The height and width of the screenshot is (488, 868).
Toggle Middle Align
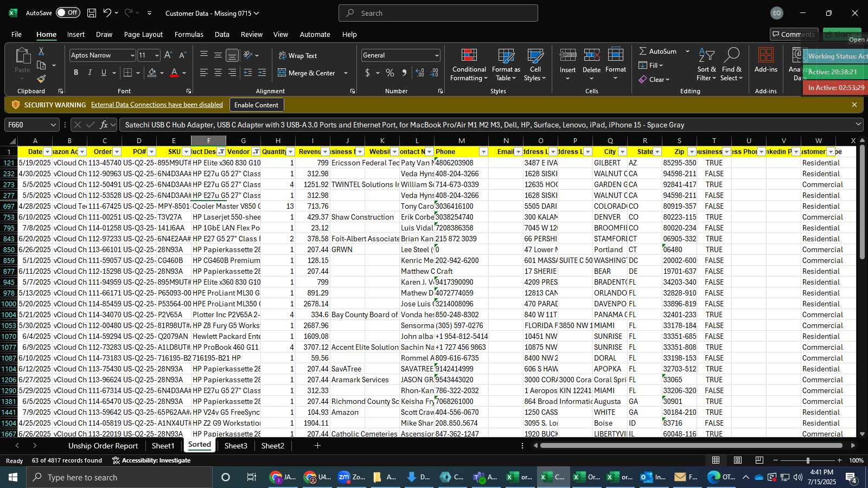[x=218, y=55]
